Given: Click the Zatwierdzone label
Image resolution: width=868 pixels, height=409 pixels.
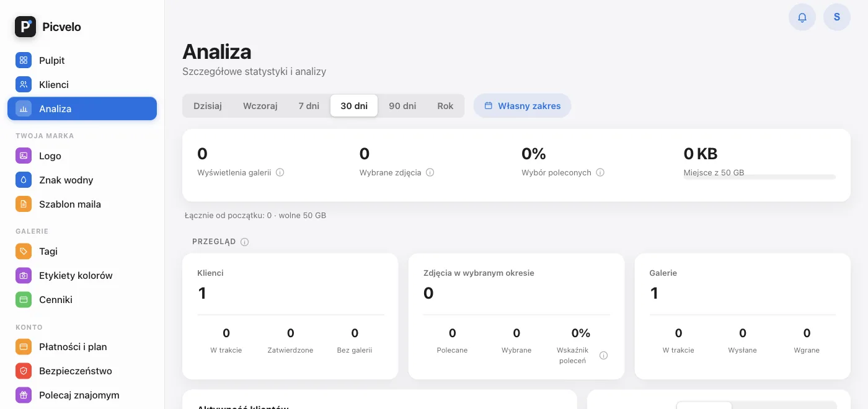Looking at the screenshot, I should pyautogui.click(x=290, y=350).
